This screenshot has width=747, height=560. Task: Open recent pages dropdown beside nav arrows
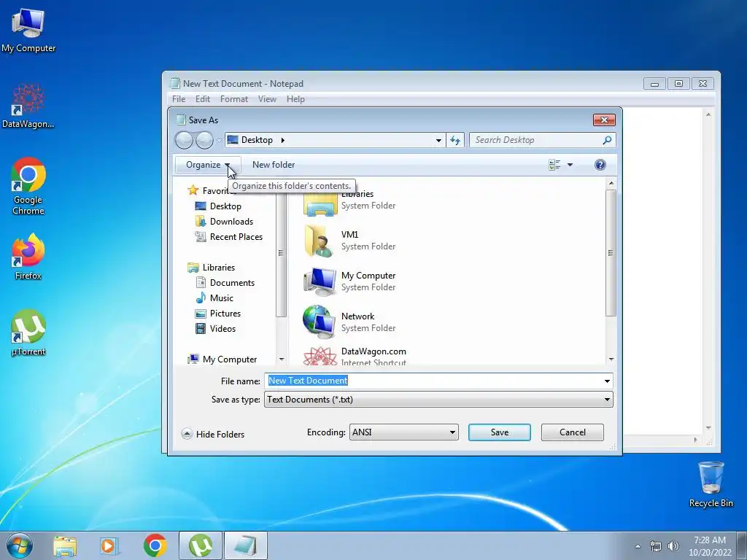[x=219, y=141]
